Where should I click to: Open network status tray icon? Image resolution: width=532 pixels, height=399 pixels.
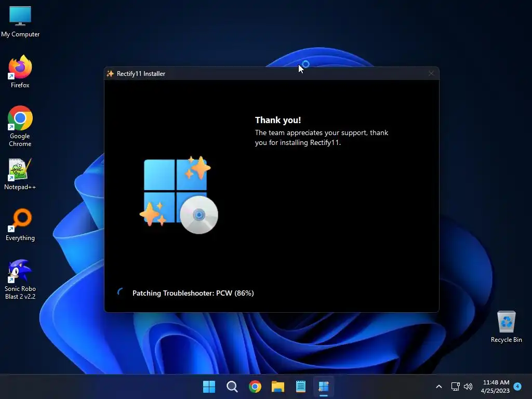click(x=455, y=387)
